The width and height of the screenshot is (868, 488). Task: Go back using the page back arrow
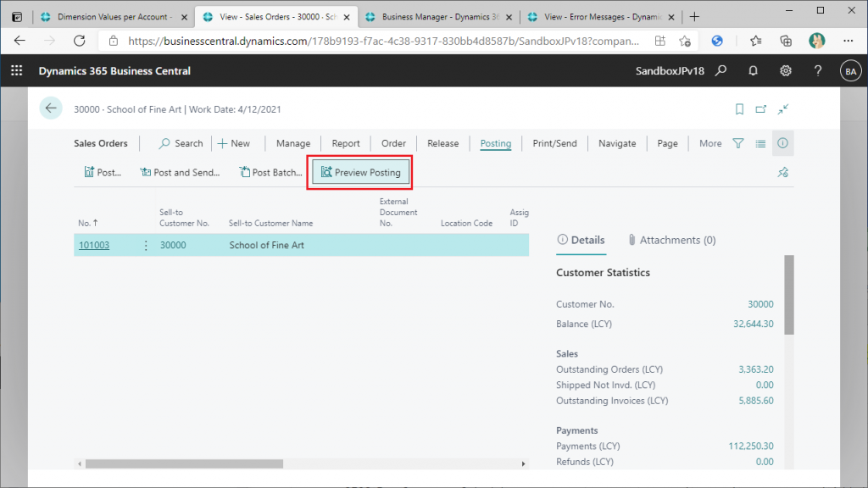[51, 108]
